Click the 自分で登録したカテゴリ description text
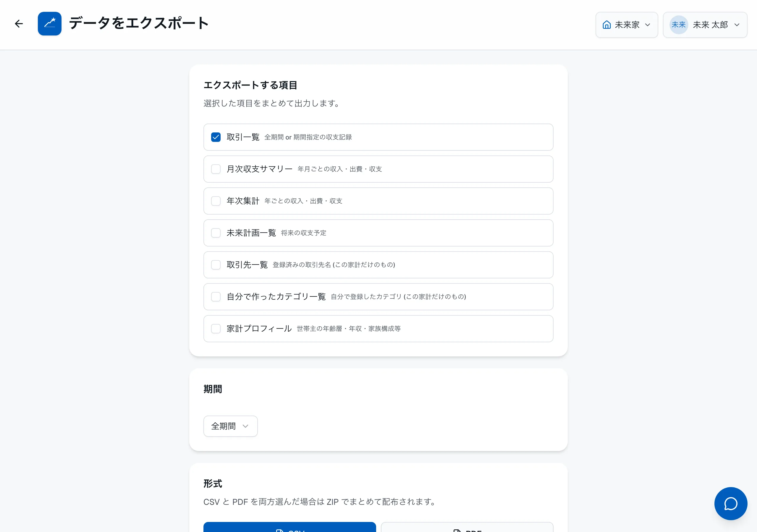 398,297
